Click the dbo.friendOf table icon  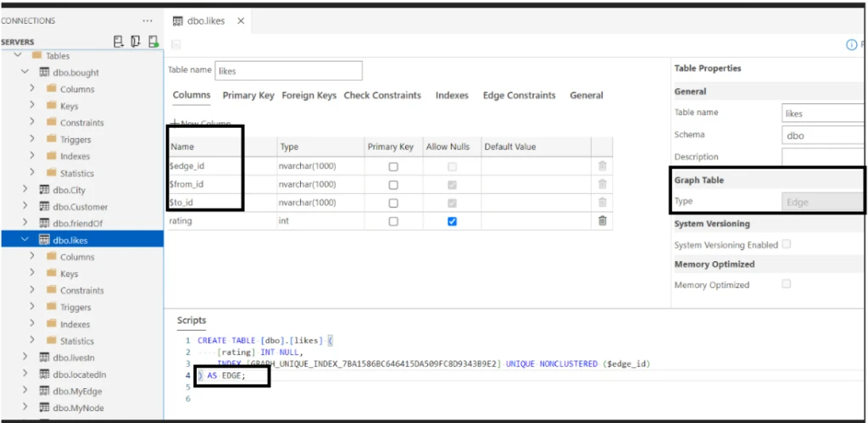pyautogui.click(x=44, y=224)
